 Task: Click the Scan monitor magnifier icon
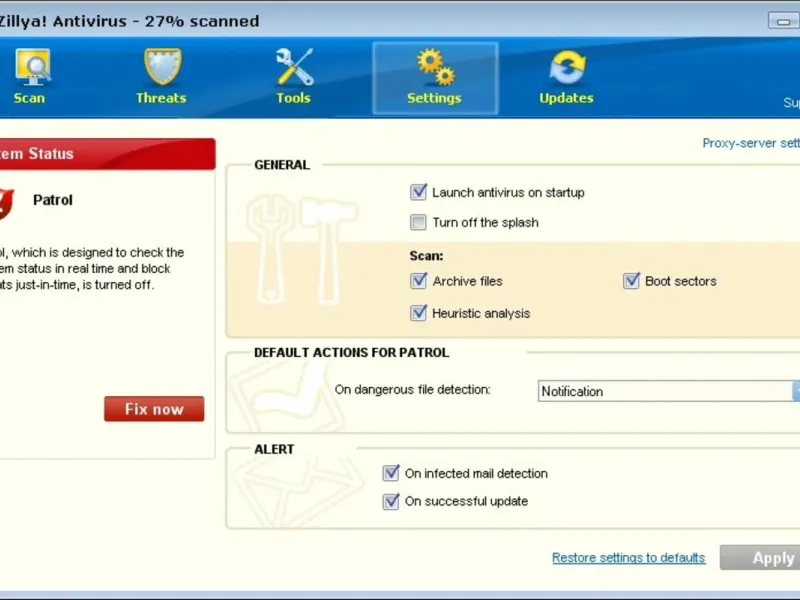(33, 67)
